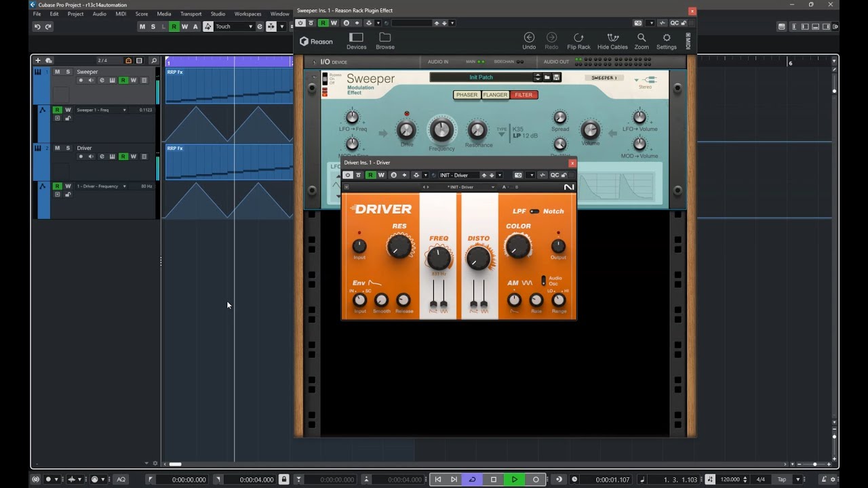Click the Sweeper Init Patch name field

tap(481, 77)
